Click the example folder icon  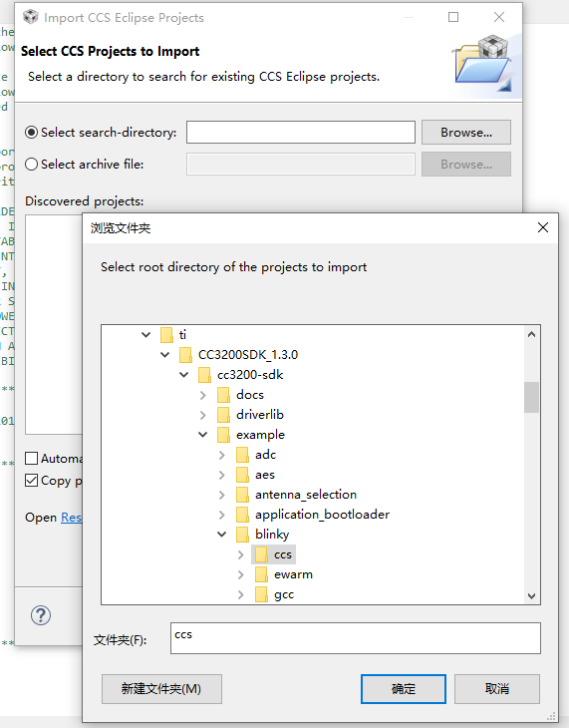click(223, 435)
